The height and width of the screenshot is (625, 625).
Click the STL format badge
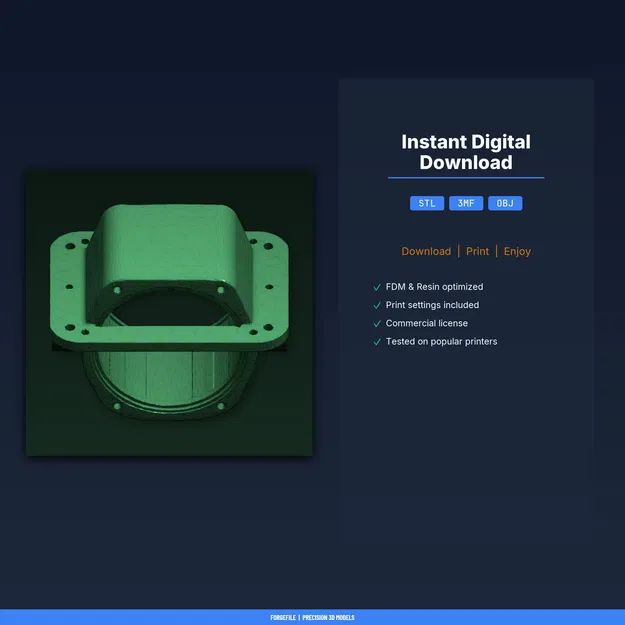tap(426, 203)
